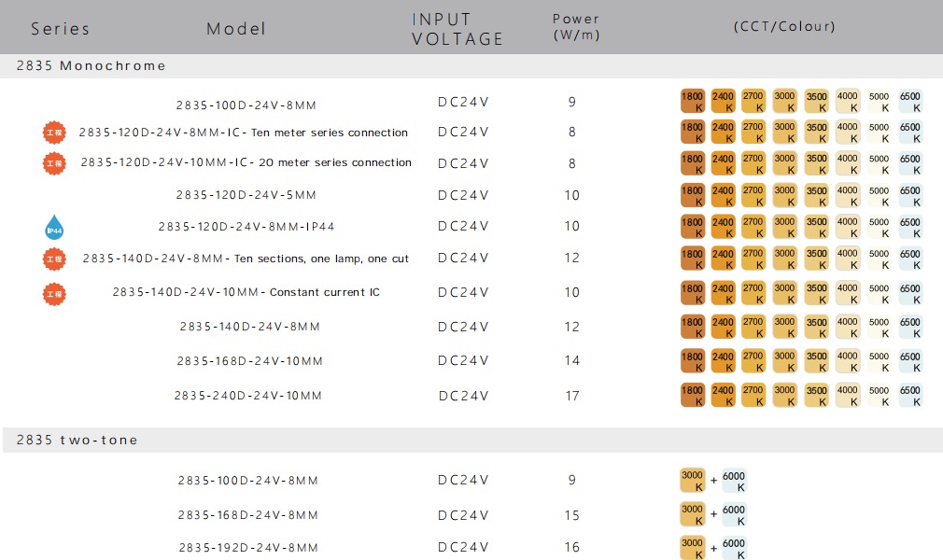Click the Model column header
Image resolution: width=943 pixels, height=560 pixels.
tap(236, 29)
